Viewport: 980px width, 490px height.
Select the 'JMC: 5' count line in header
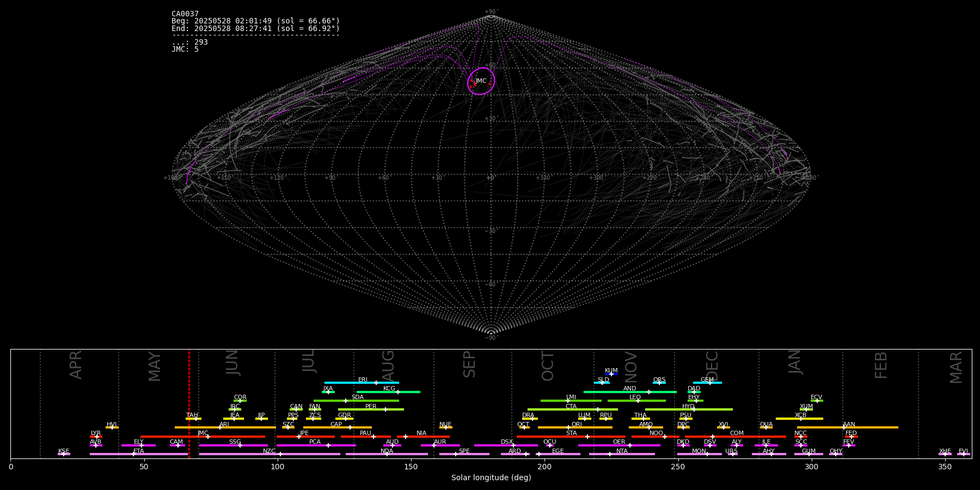click(x=185, y=49)
